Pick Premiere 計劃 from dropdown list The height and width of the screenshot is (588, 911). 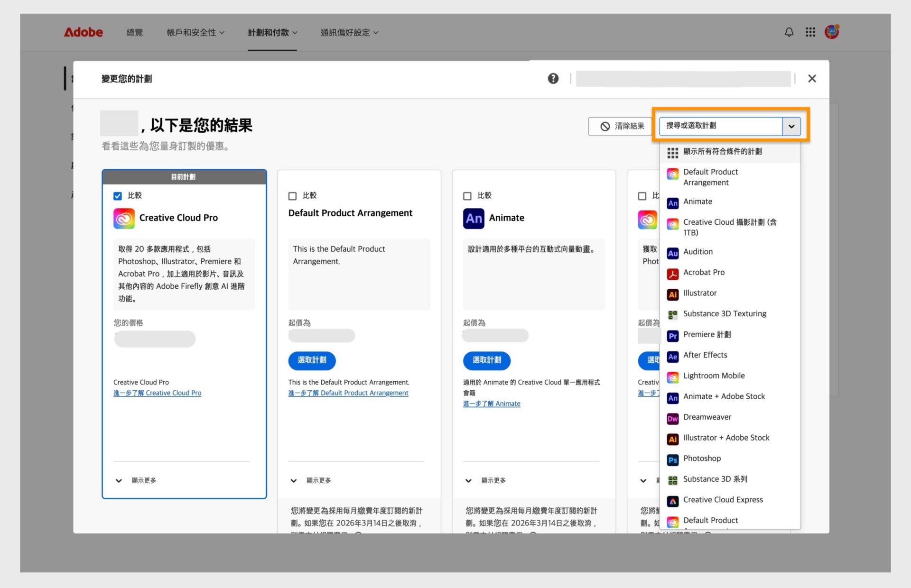point(706,335)
